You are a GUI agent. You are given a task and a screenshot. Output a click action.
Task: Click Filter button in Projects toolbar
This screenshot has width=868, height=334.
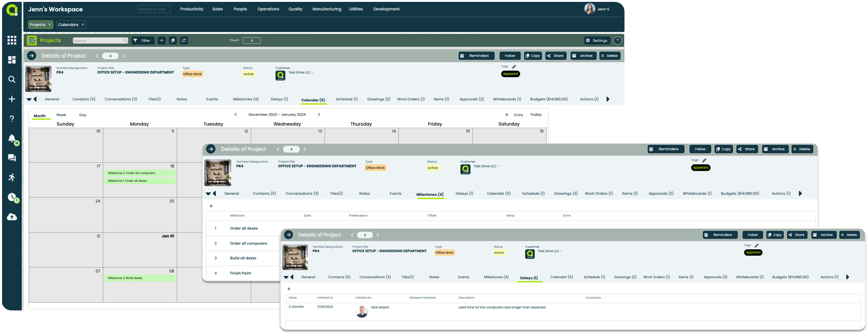pos(143,40)
